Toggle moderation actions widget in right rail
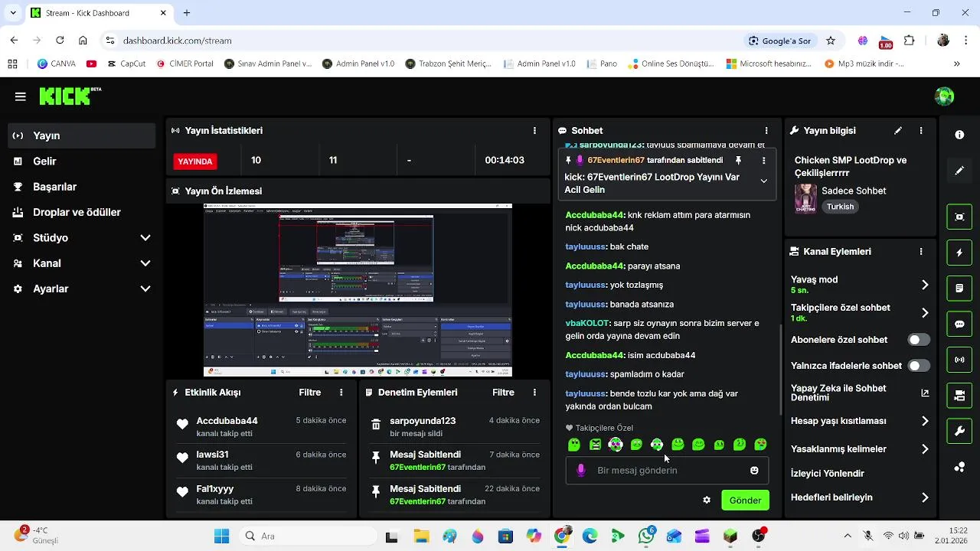Screen dimensions: 980x551 [959, 289]
